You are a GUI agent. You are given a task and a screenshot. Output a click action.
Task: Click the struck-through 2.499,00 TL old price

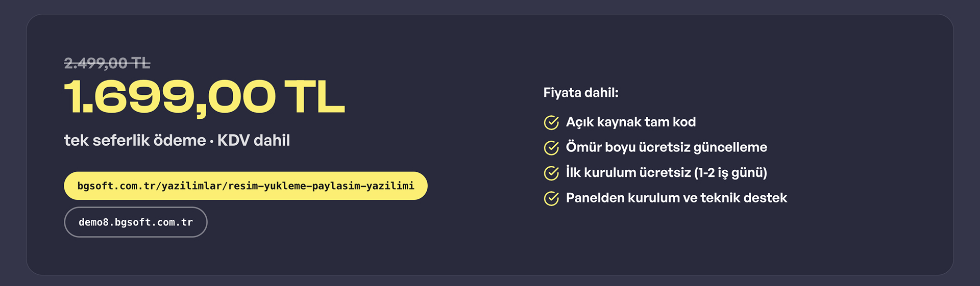click(107, 63)
